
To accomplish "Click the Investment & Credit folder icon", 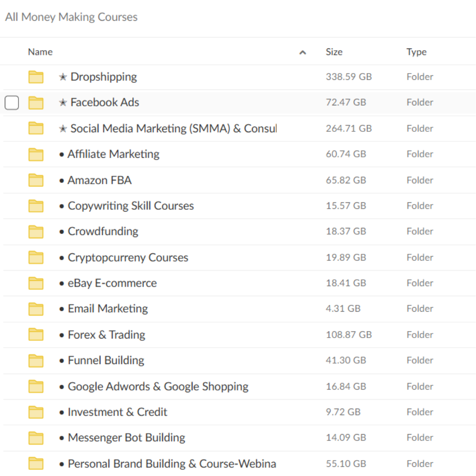I will [36, 412].
